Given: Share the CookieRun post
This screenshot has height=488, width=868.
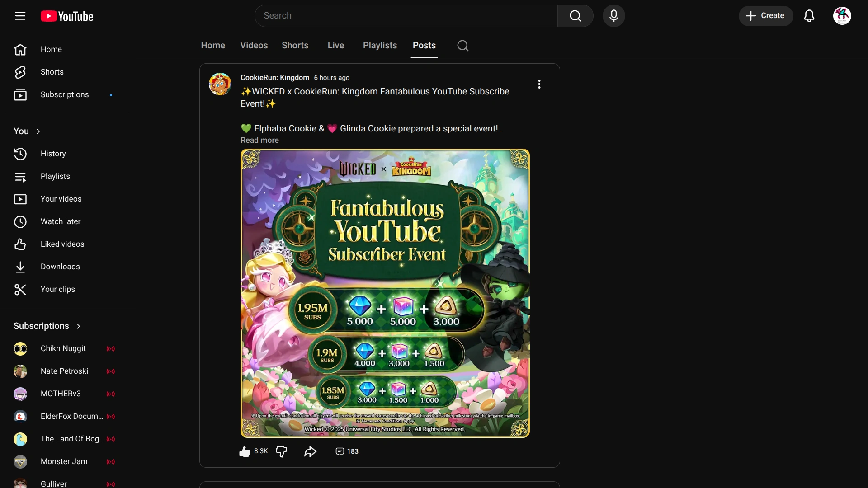Looking at the screenshot, I should (310, 451).
